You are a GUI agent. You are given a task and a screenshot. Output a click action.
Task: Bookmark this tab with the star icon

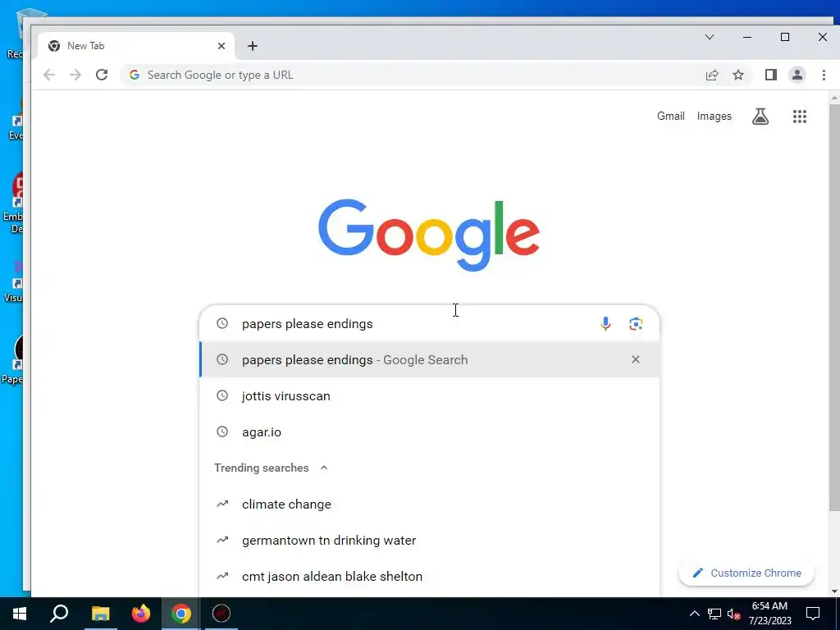tap(738, 75)
